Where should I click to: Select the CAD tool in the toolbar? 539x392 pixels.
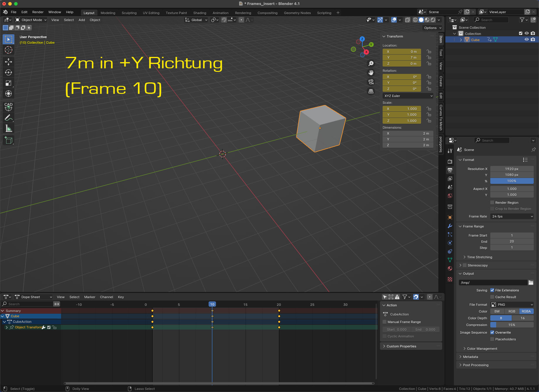tap(9, 107)
